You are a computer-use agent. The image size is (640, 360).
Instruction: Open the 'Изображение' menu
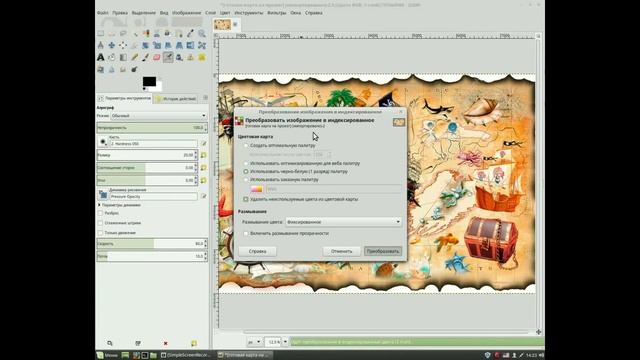187,13
